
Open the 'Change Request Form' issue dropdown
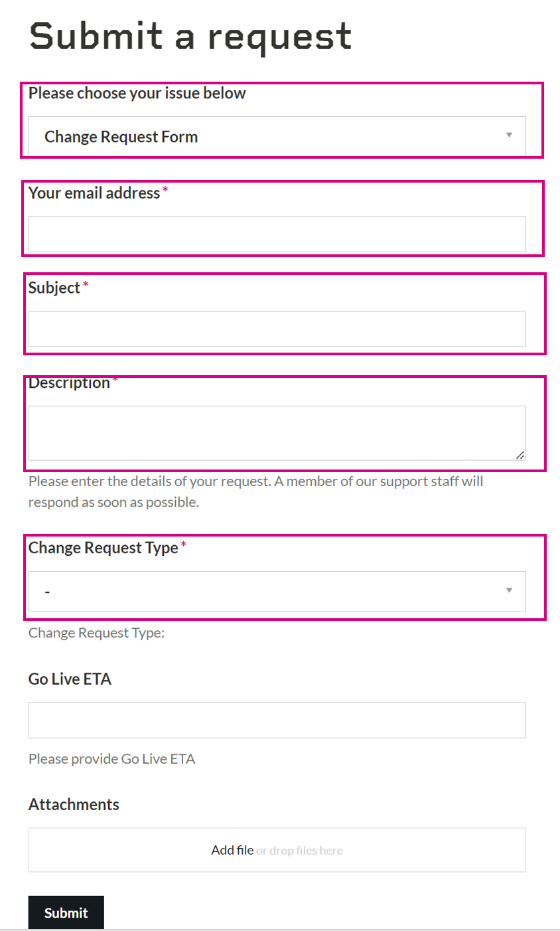(x=277, y=136)
